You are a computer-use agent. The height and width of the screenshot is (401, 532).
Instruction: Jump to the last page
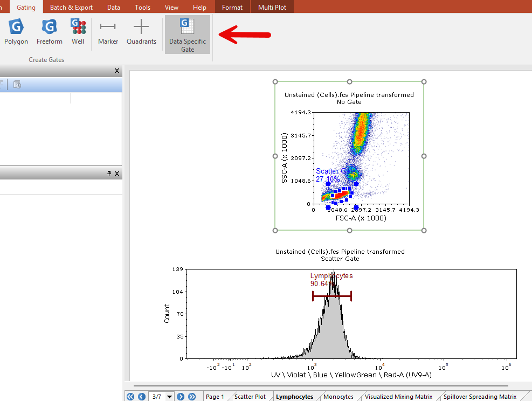click(192, 397)
